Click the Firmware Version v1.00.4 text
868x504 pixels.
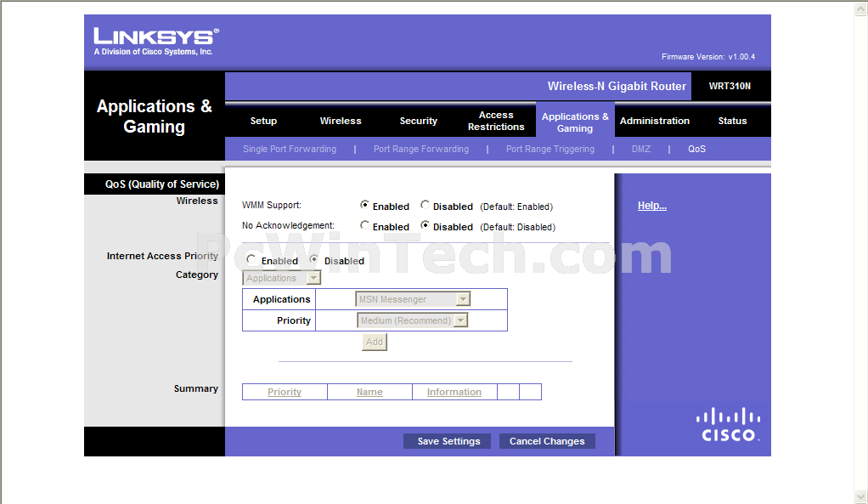pyautogui.click(x=708, y=56)
